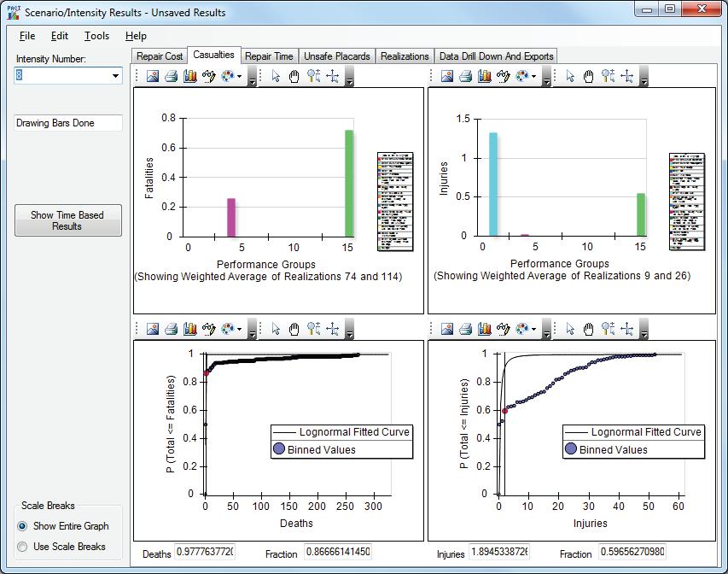
Task: Click the image export icon above the Deaths curve chart
Action: 152,329
